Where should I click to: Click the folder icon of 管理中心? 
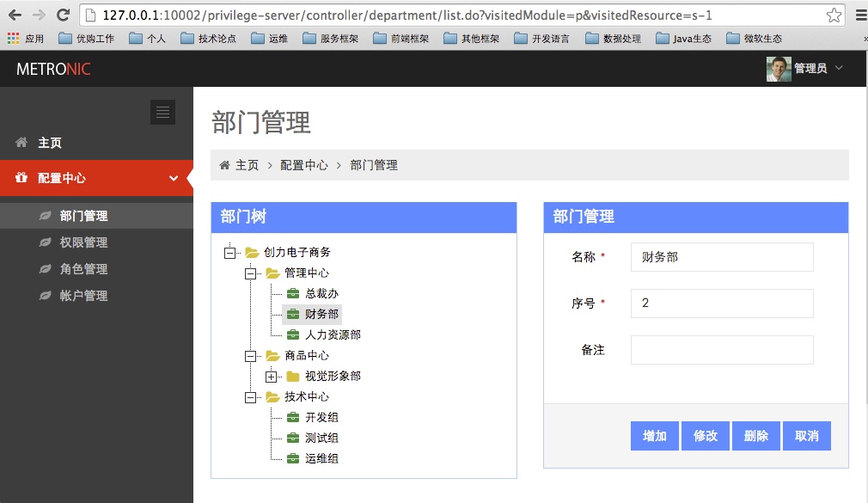272,273
